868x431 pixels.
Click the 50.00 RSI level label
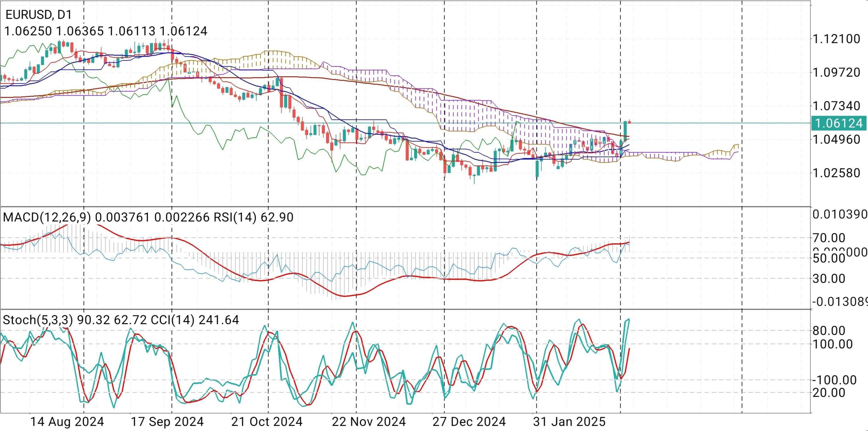[x=829, y=258]
